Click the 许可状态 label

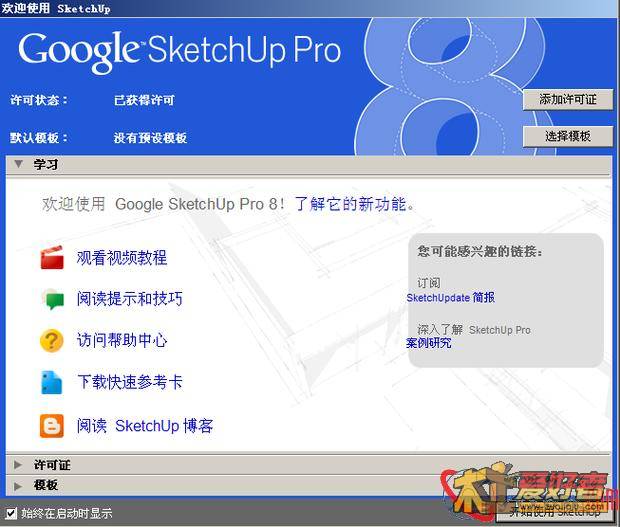click(x=39, y=100)
